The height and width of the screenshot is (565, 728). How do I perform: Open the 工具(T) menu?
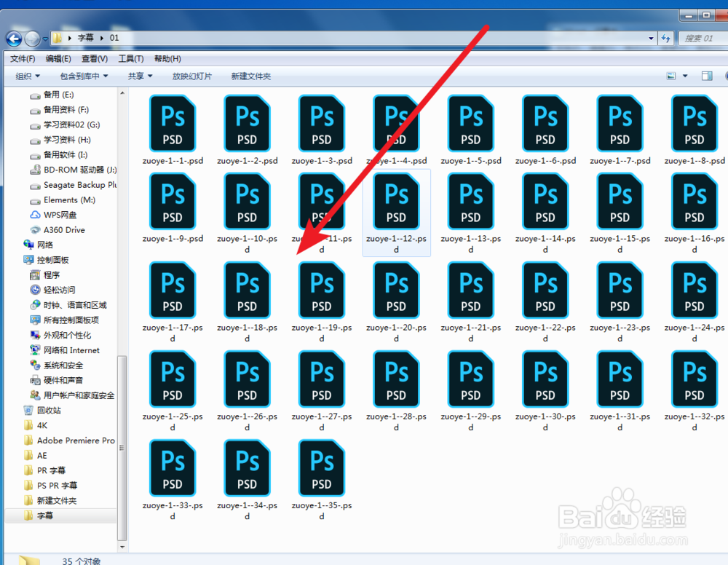130,58
